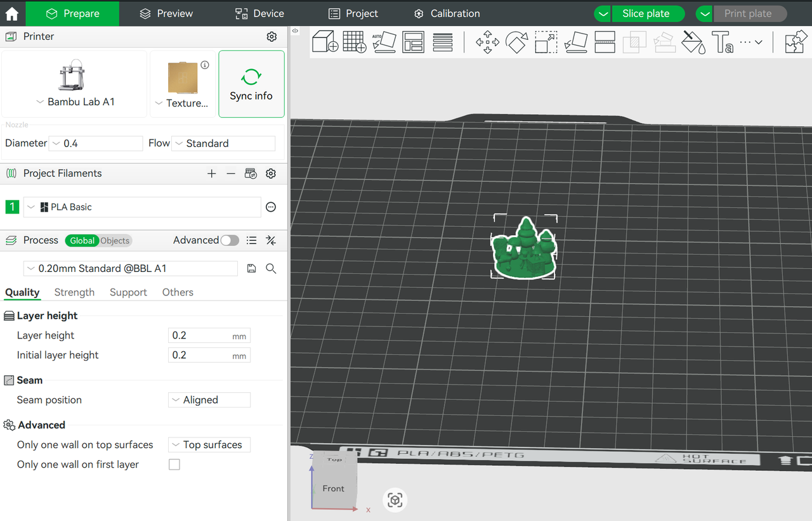Click the Sync info button
This screenshot has width=812, height=521.
[x=251, y=84]
